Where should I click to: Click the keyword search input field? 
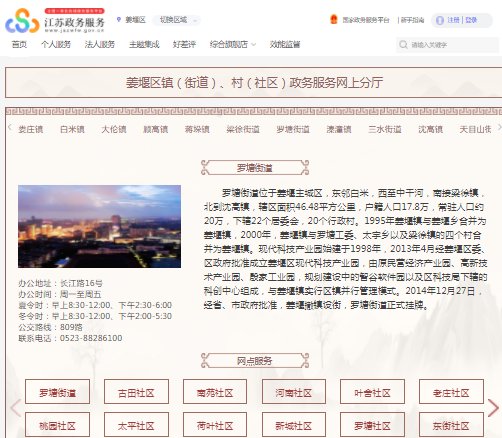[x=447, y=45]
